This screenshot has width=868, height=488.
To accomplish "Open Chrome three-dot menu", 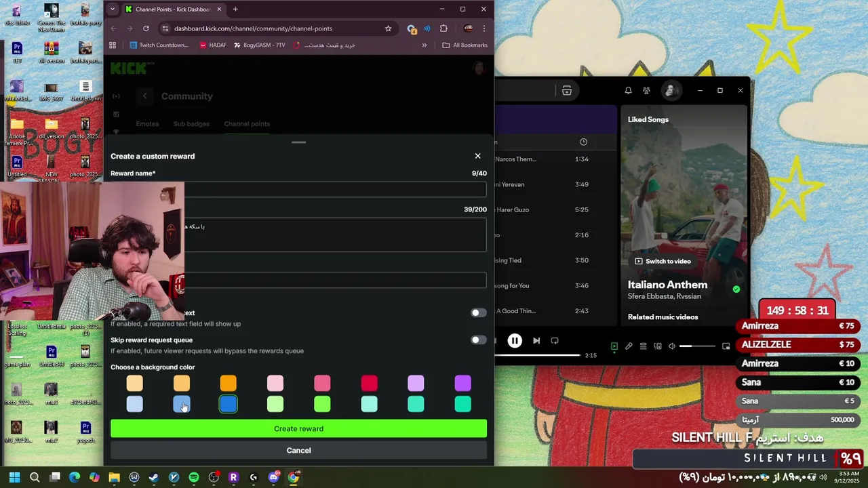I will 484,28.
